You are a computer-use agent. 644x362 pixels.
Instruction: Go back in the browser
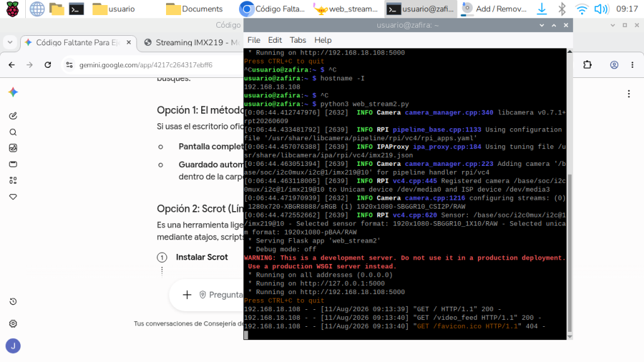11,65
